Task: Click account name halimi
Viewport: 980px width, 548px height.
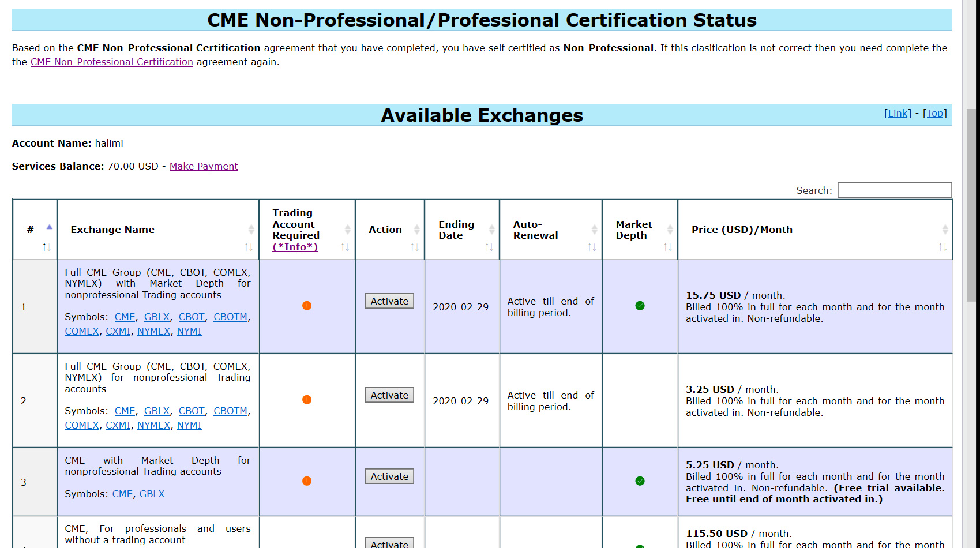Action: pos(109,143)
